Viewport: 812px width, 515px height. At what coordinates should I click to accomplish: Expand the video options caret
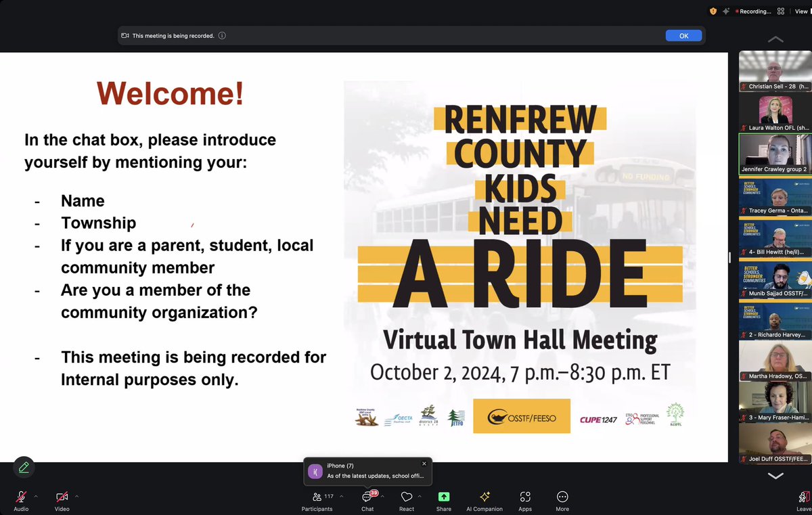click(x=77, y=496)
